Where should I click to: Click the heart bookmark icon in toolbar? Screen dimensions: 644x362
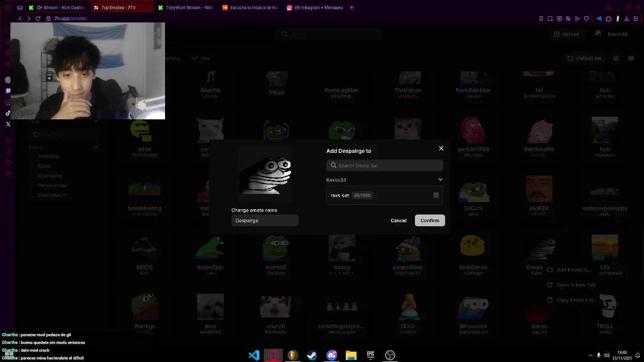tap(586, 19)
